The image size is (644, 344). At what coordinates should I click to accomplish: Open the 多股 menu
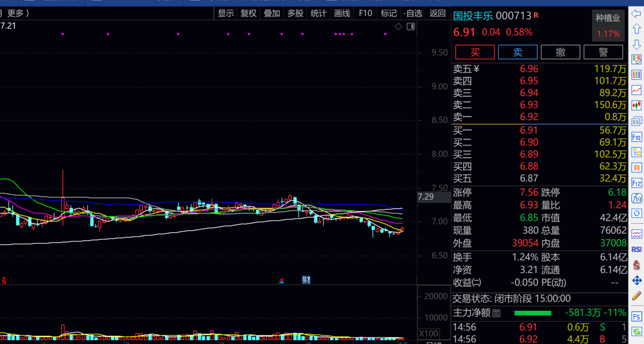pyautogui.click(x=295, y=13)
